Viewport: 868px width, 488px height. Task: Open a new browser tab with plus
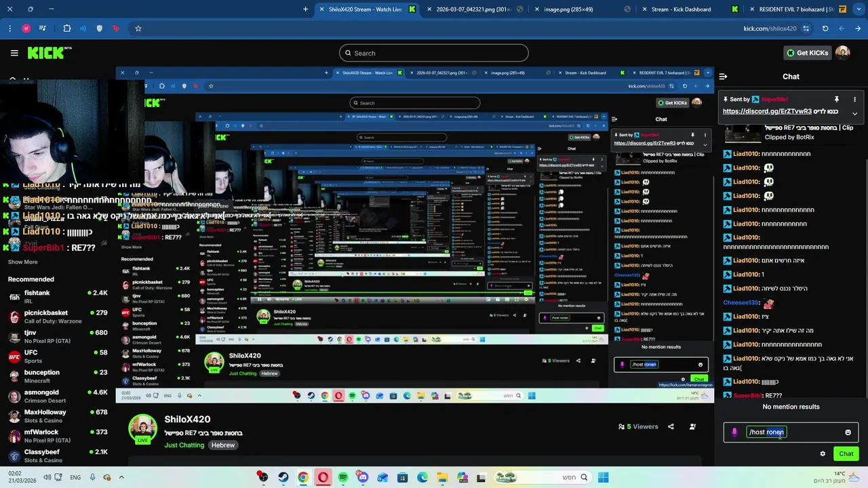[305, 9]
